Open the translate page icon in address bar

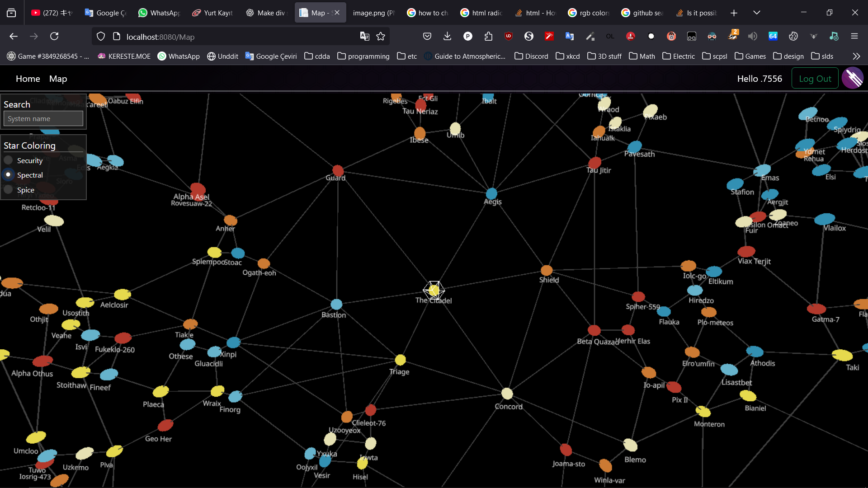pos(364,37)
